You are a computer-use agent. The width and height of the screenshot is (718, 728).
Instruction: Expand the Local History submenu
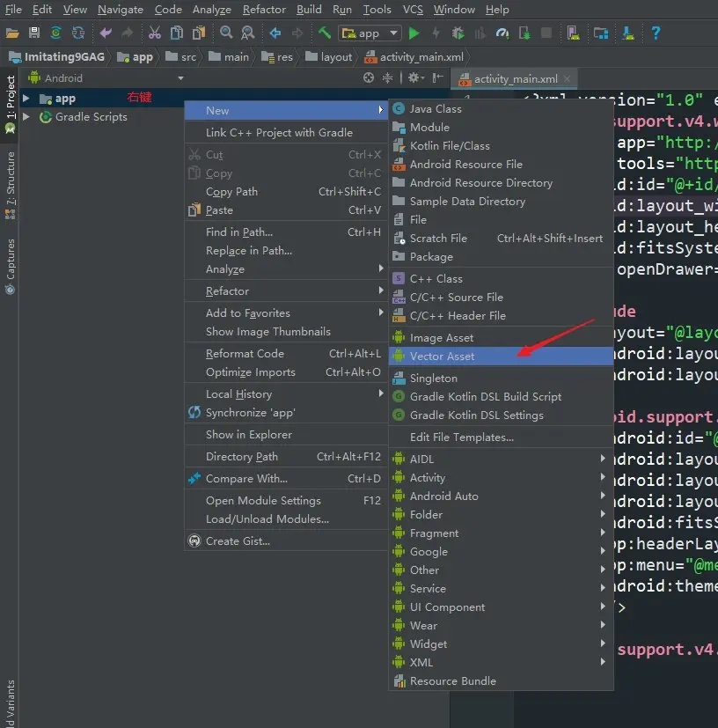[x=286, y=394]
